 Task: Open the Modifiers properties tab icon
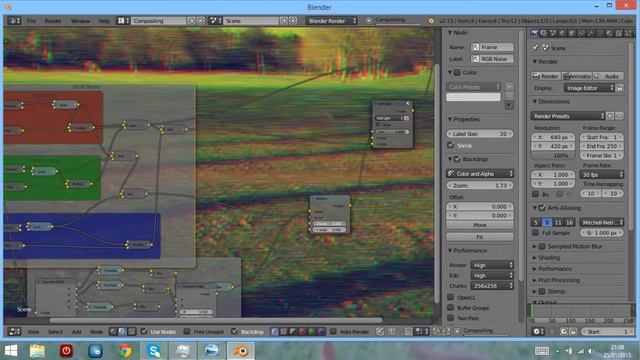tap(591, 33)
